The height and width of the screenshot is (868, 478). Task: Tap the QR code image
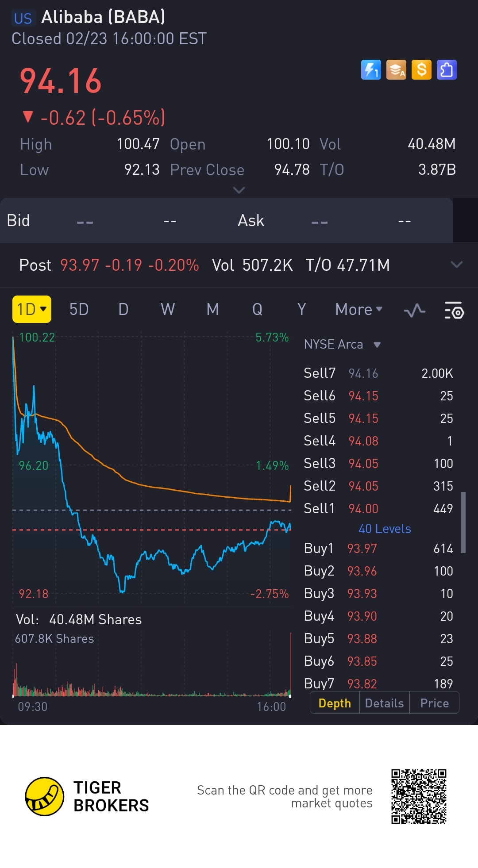tap(419, 796)
